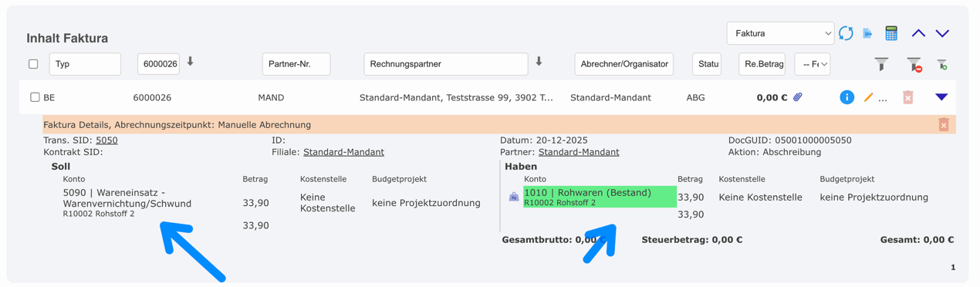980x287 pixels.
Task: Click the blue refresh arrows icon
Action: [846, 33]
